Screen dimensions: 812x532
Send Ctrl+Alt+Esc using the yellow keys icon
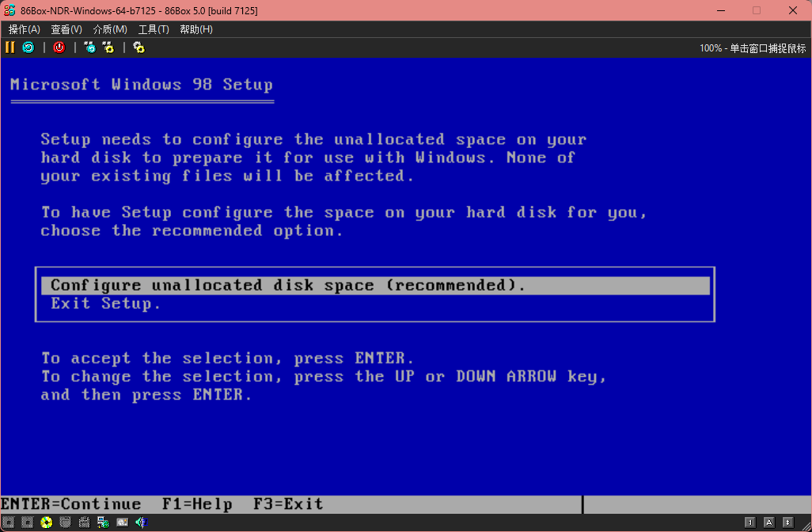pyautogui.click(x=108, y=47)
